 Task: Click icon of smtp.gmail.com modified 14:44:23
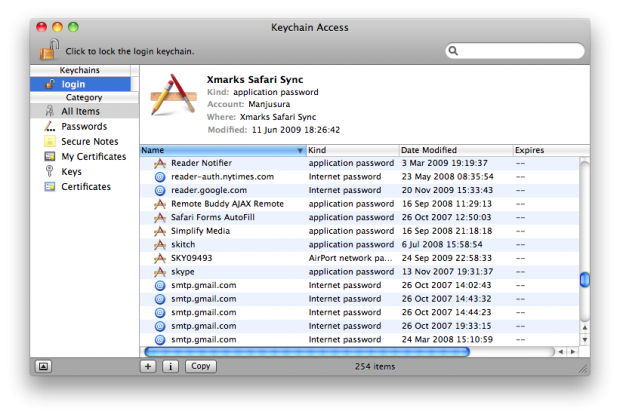(160, 313)
